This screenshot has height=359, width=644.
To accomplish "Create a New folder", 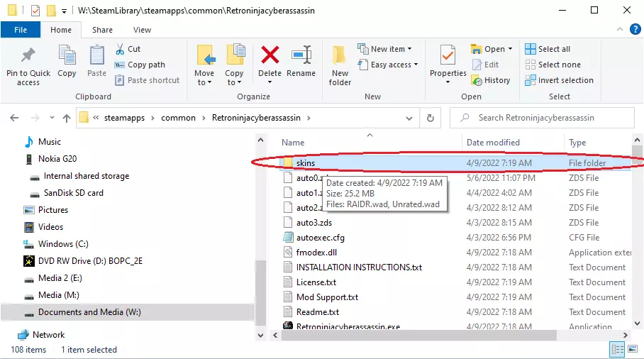I will point(340,66).
